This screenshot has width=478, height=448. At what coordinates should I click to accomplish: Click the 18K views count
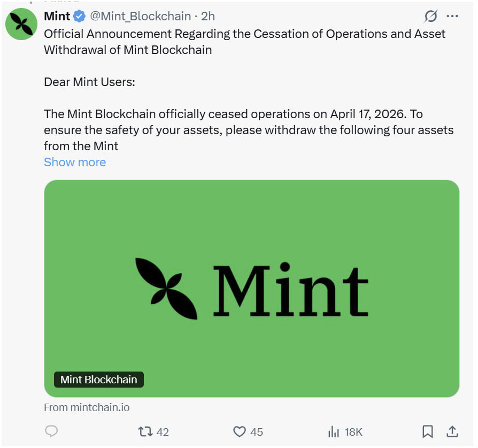pyautogui.click(x=353, y=432)
